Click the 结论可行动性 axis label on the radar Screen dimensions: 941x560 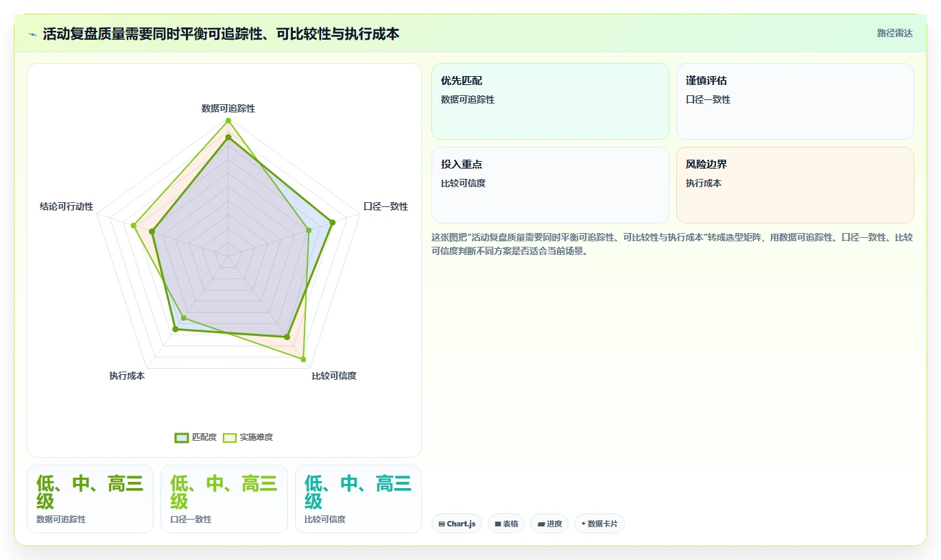[67, 206]
